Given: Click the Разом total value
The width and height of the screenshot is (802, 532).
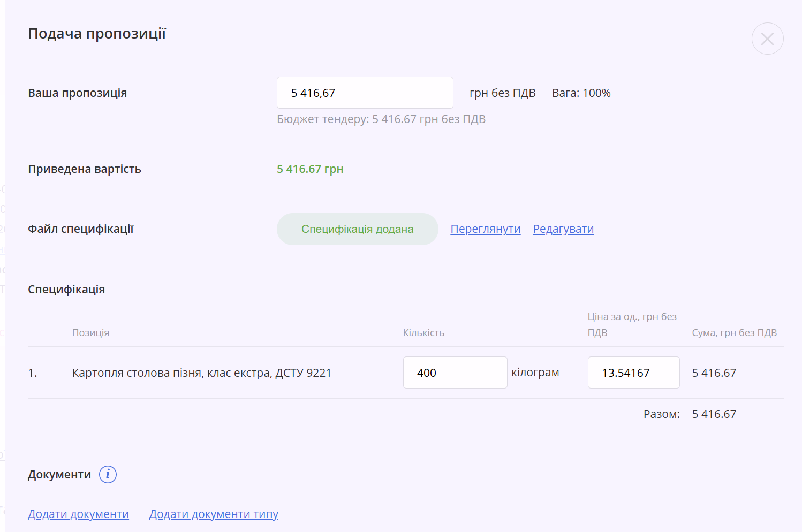Looking at the screenshot, I should coord(714,414).
